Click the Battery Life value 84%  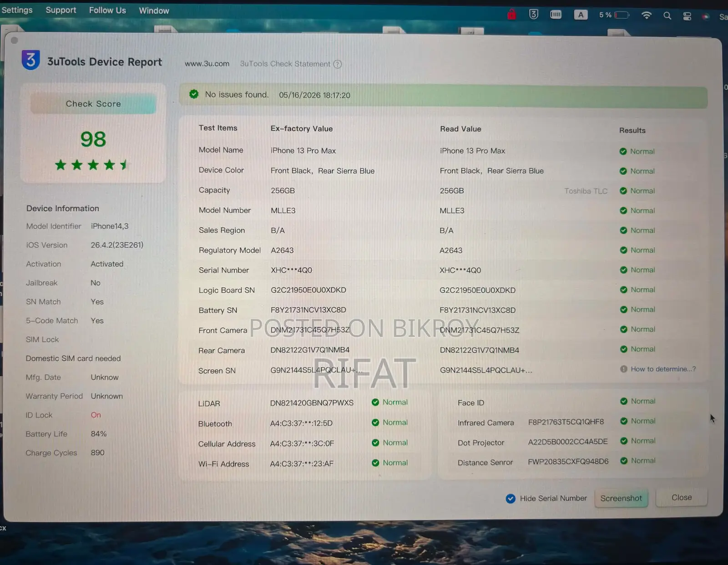[99, 434]
